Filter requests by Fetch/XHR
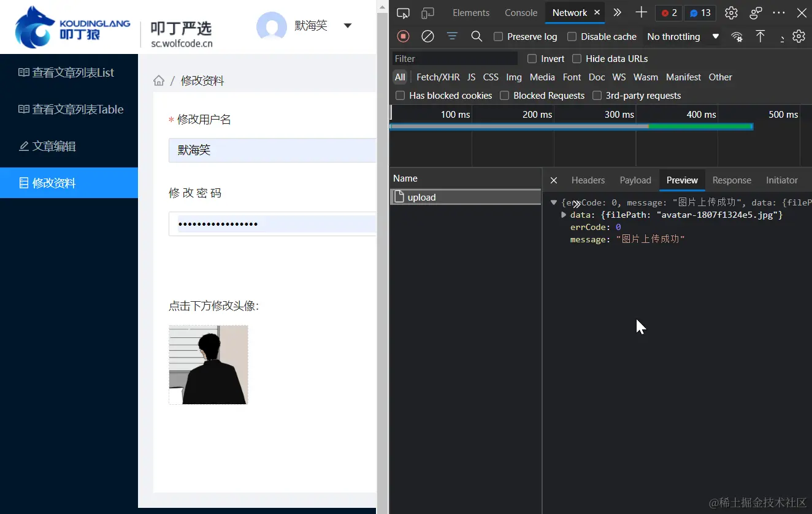The image size is (812, 514). click(438, 77)
